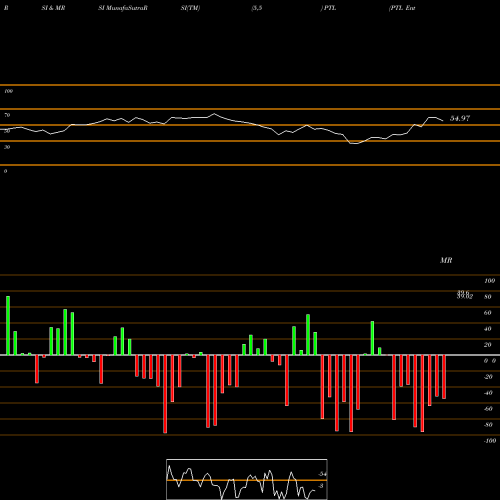This screenshot has height=500, width=500.
Task: Click the -20 label on the MR axis
Action: coord(488,377)
